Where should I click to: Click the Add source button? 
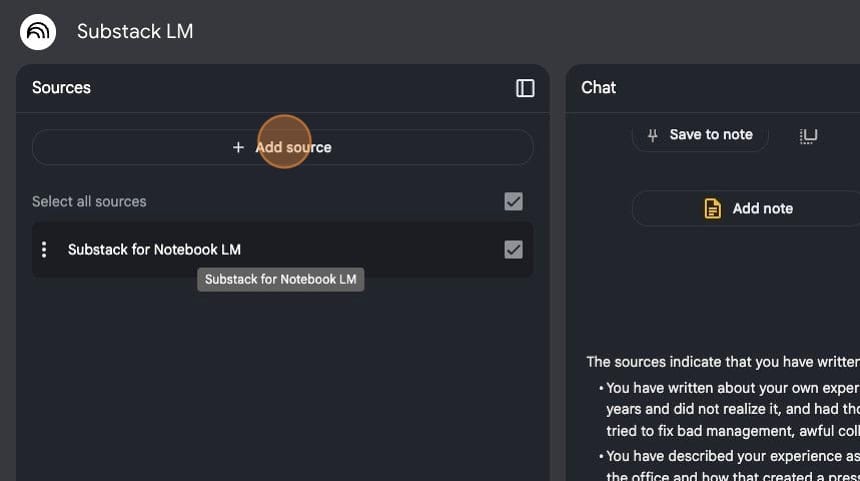pyautogui.click(x=282, y=147)
